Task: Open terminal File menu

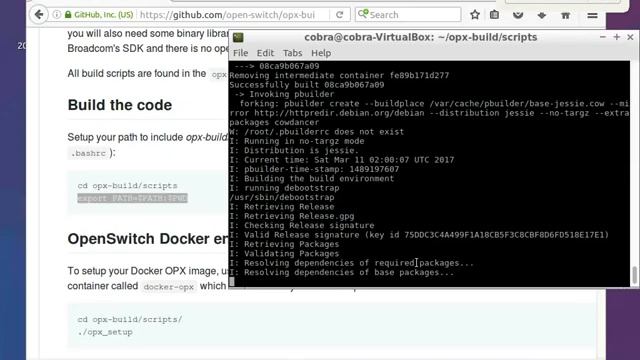Action: pos(240,53)
